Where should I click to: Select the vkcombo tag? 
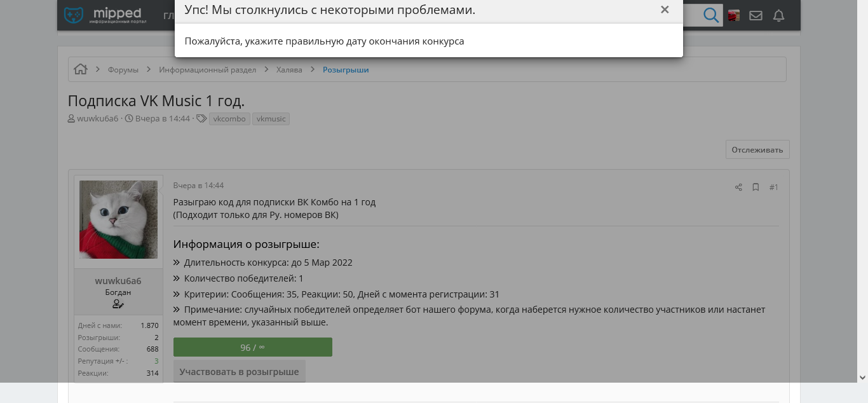229,119
